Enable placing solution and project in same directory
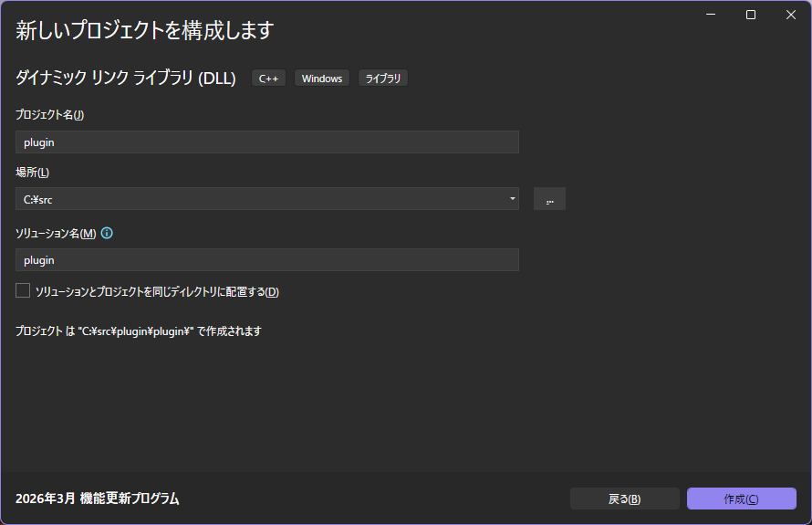 point(23,290)
